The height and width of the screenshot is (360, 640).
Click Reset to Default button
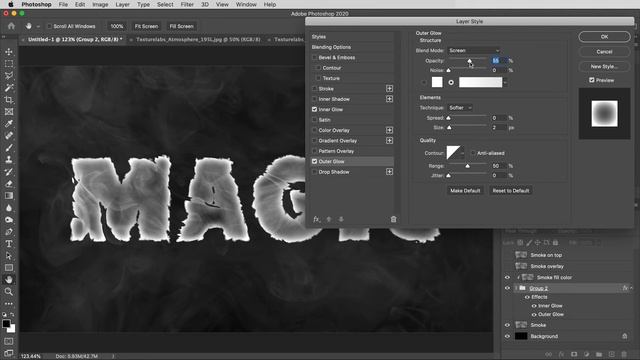(x=511, y=191)
